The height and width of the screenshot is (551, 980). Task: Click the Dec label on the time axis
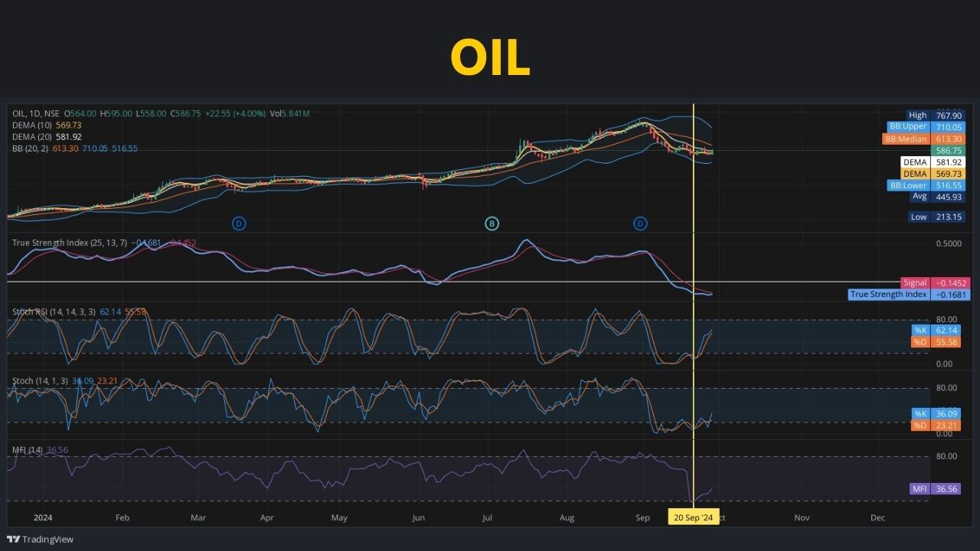tap(878, 518)
